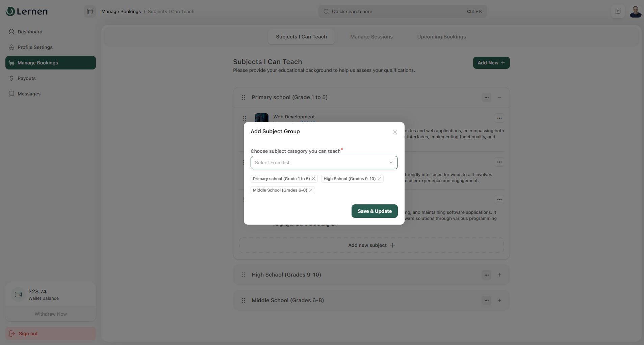Remove the High School (Grades 9-10) tag
The height and width of the screenshot is (345, 644).
379,179
